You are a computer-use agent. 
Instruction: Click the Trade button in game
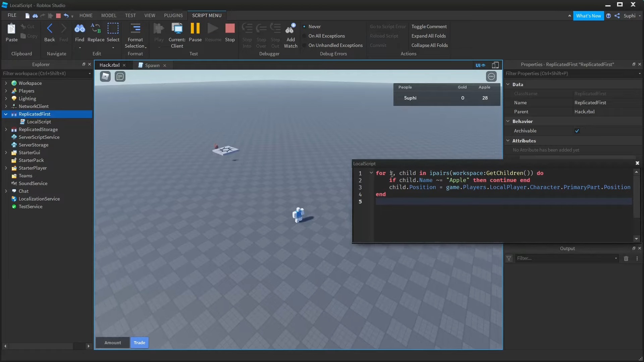coord(140,343)
